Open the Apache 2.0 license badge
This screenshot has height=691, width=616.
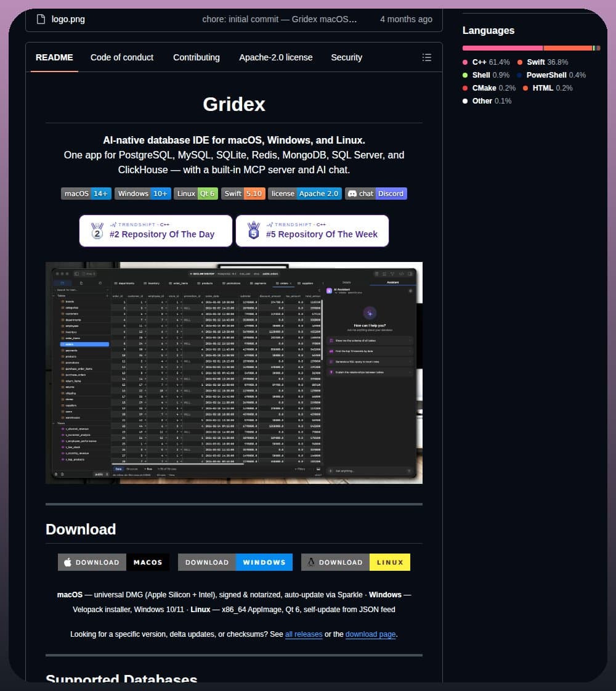(305, 194)
